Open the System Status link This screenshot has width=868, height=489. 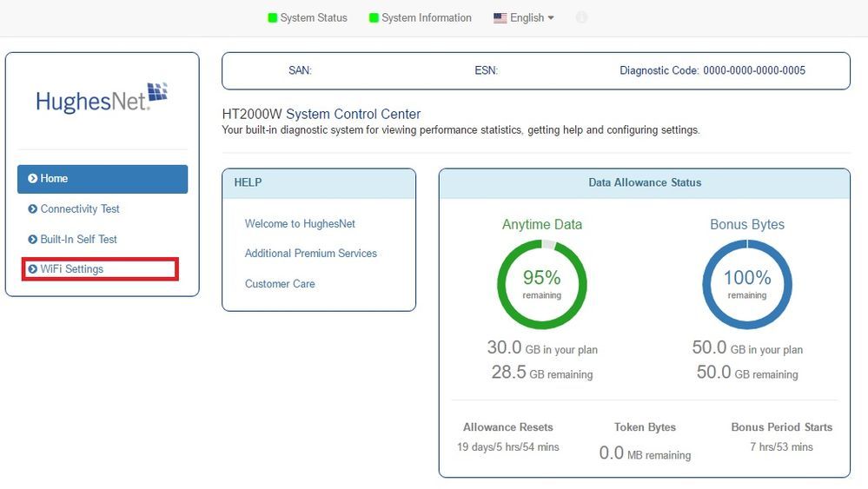[314, 17]
